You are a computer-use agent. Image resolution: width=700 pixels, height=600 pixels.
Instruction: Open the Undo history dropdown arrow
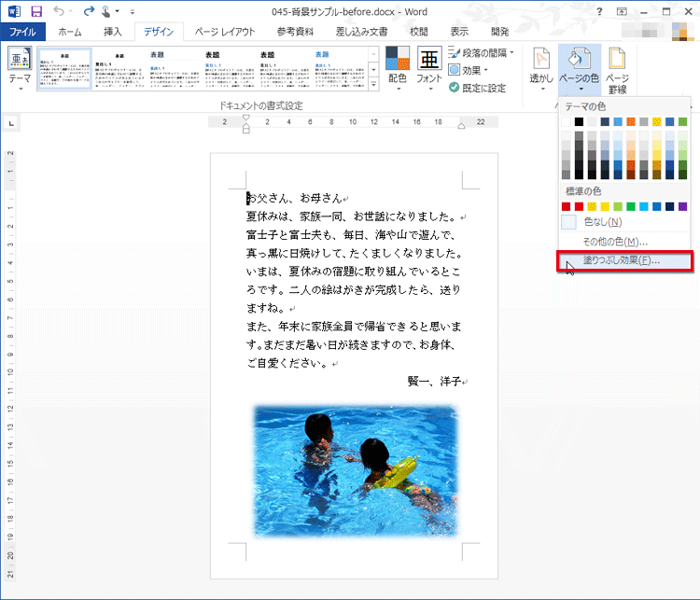71,11
